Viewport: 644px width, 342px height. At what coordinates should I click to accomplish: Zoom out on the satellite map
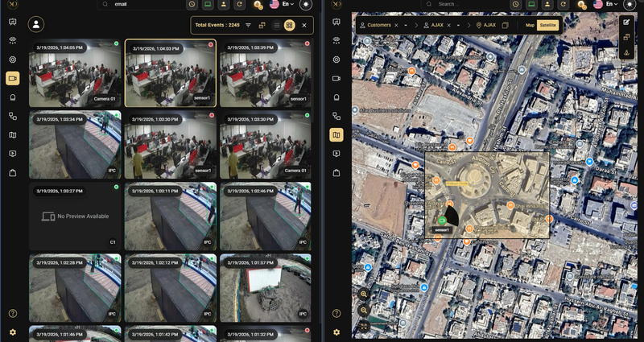tap(364, 311)
